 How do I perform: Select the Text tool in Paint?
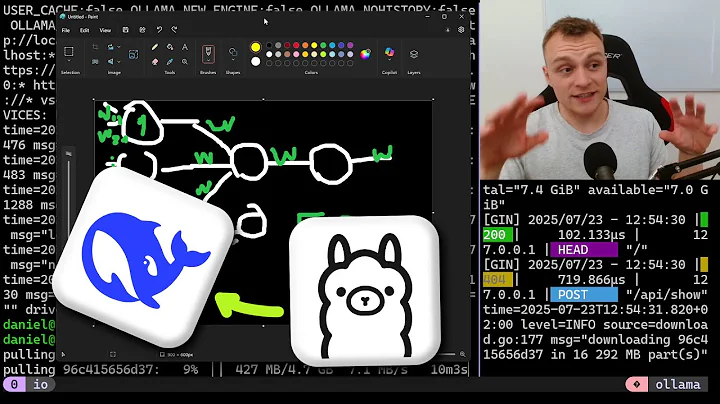(x=185, y=47)
